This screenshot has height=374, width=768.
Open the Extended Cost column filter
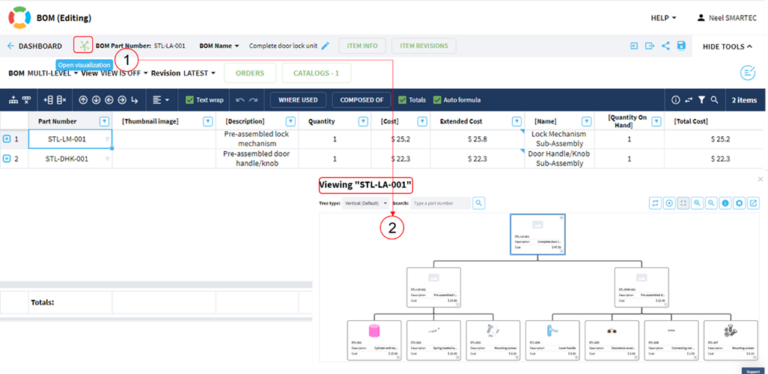516,121
